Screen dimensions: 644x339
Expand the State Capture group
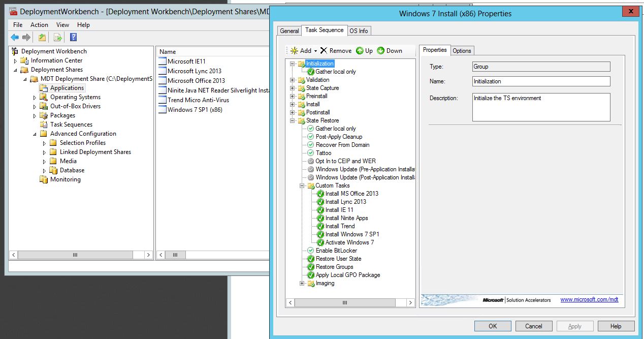pyautogui.click(x=292, y=88)
